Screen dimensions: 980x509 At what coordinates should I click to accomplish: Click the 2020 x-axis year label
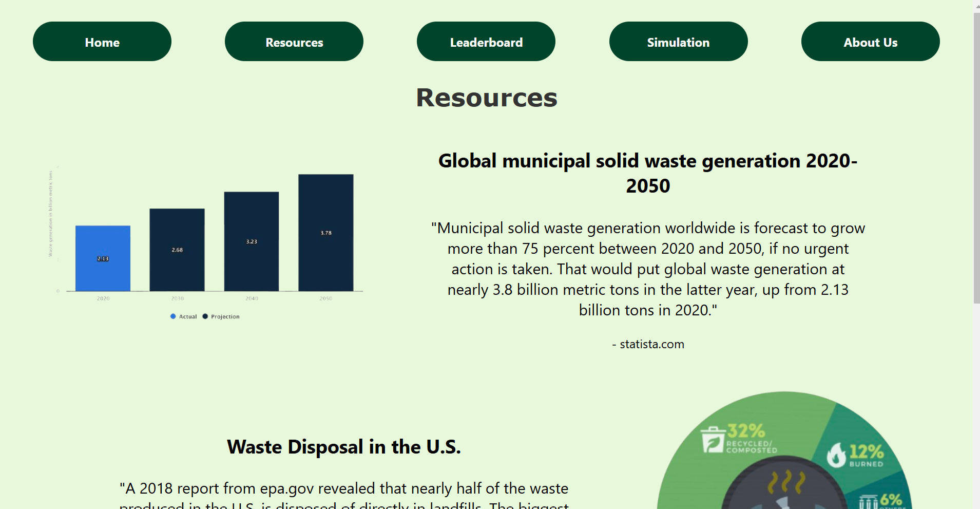click(103, 298)
